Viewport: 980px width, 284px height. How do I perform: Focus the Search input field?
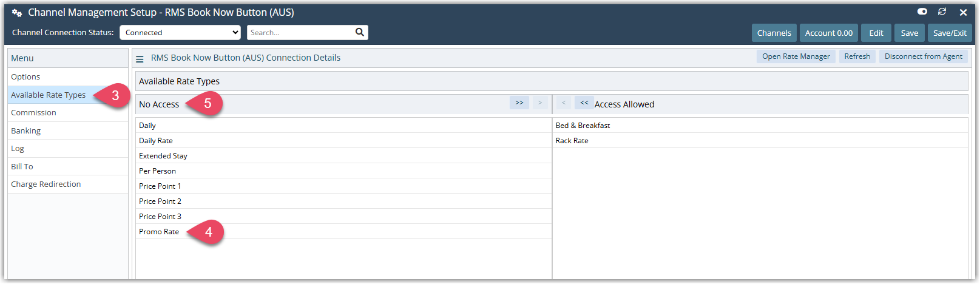click(300, 33)
